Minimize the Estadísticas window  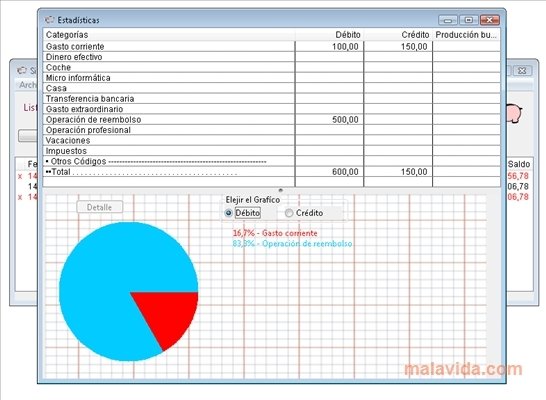tap(448, 20)
